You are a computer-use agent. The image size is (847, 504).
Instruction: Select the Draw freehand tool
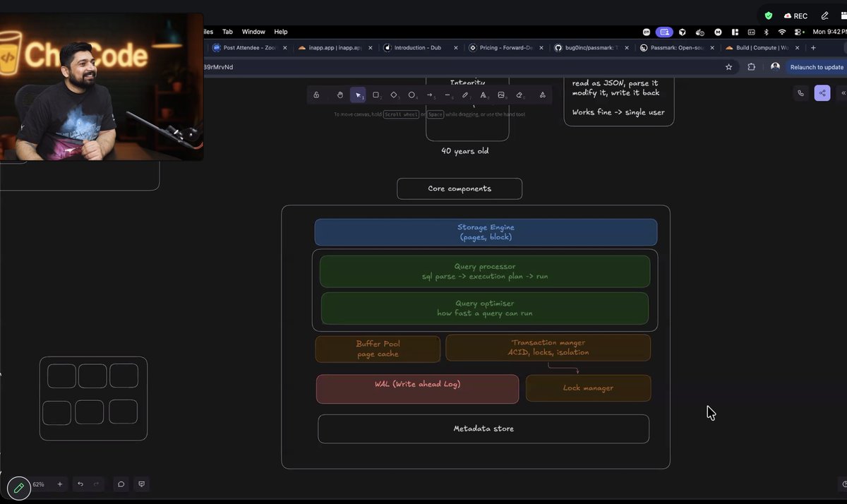pos(465,95)
